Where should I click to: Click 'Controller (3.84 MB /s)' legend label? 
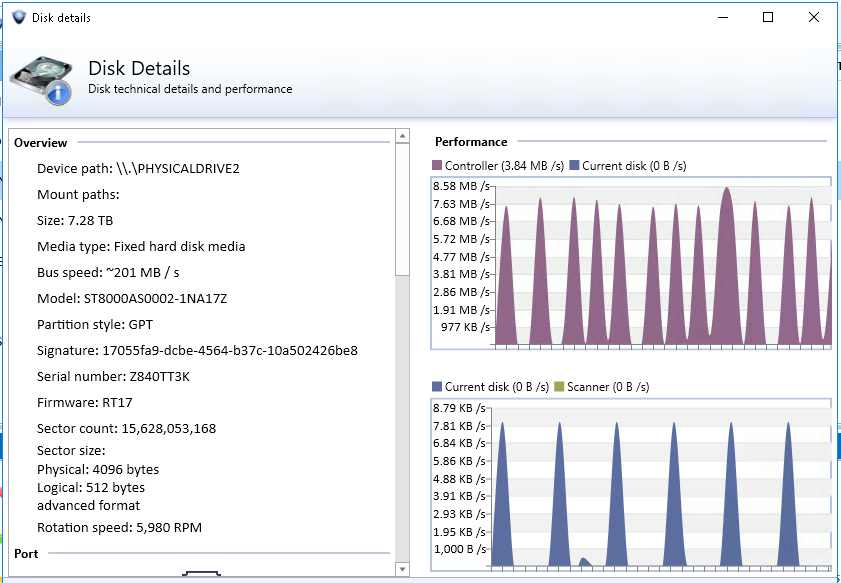[x=504, y=166]
